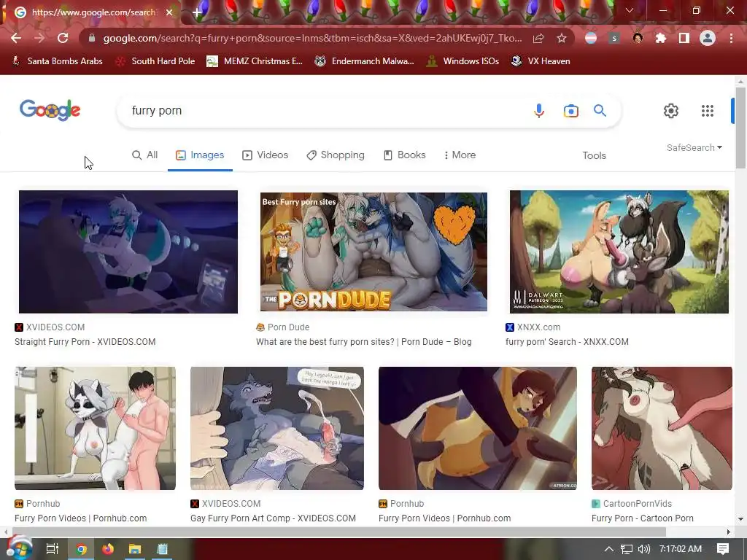Switch to the All results tab
The height and width of the screenshot is (560, 747).
pos(145,155)
